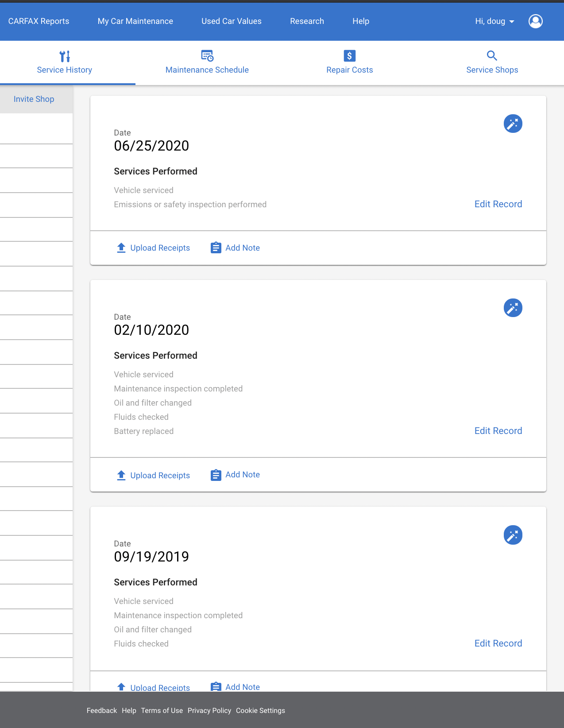Open My Car Maintenance menu item
This screenshot has width=564, height=728.
coord(135,21)
